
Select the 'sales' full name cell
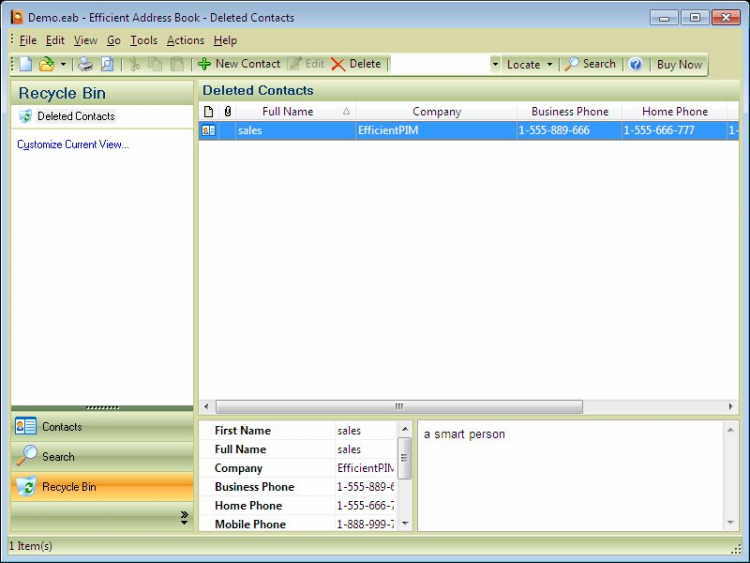[296, 130]
